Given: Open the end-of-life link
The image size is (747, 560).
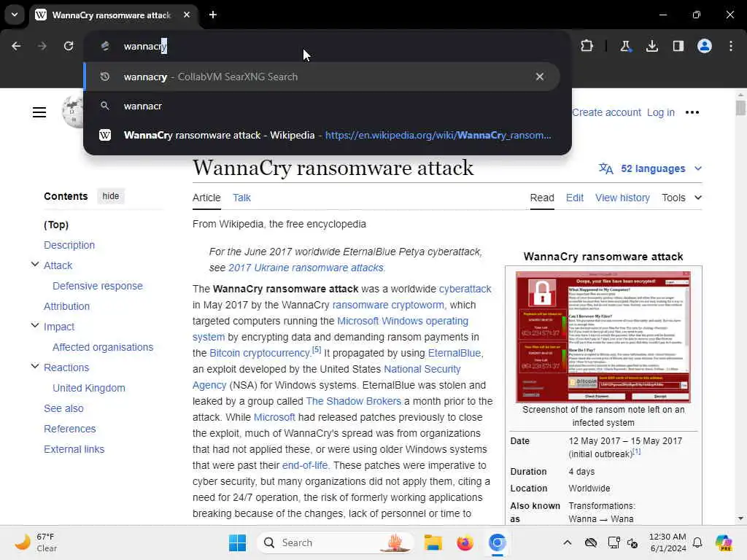Looking at the screenshot, I should coord(305,466).
